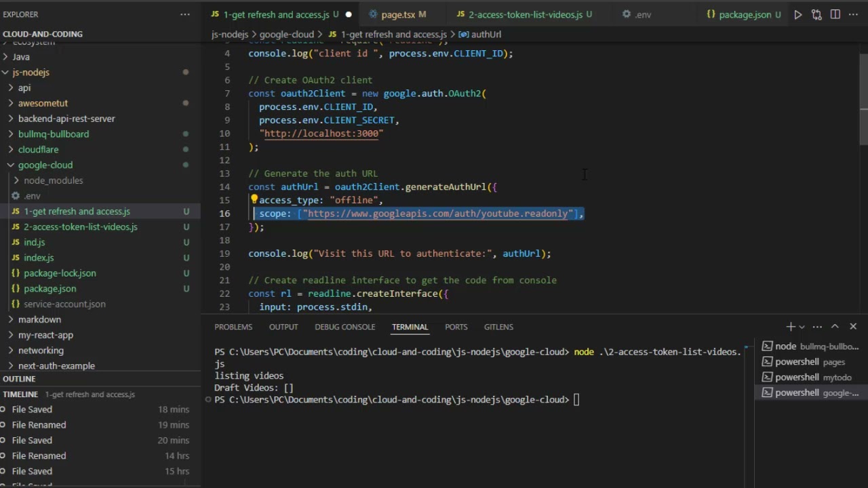Viewport: 868px width, 488px height.
Task: Select the node bullmq-bullboard terminal
Action: pos(811,346)
